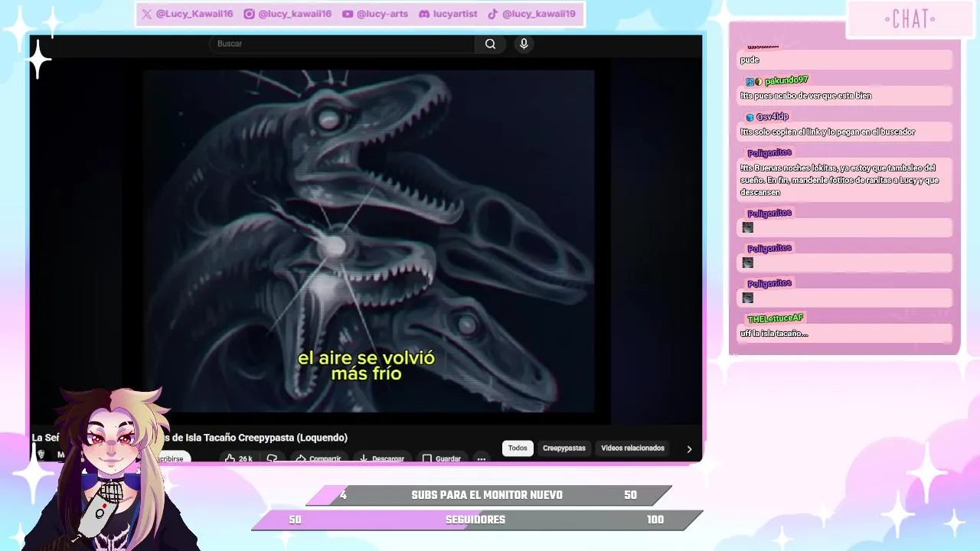Click the thumbs-down dislike icon
The height and width of the screenshot is (551, 980).
(272, 458)
